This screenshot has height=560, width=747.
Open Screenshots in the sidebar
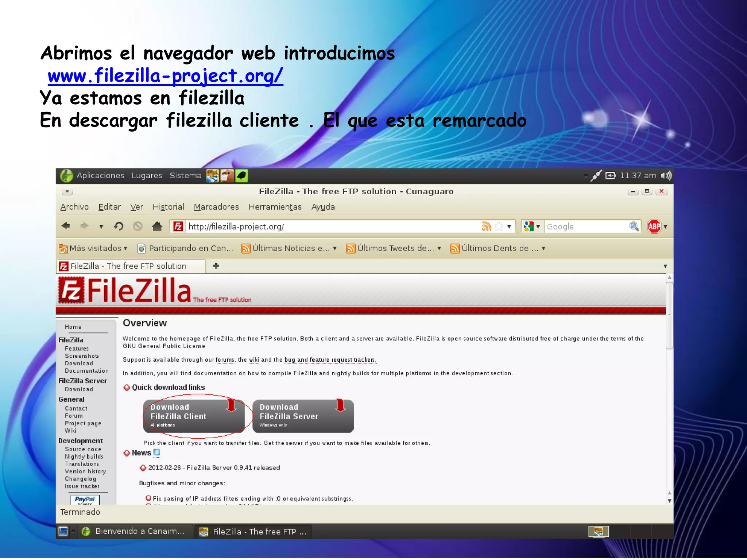click(82, 356)
